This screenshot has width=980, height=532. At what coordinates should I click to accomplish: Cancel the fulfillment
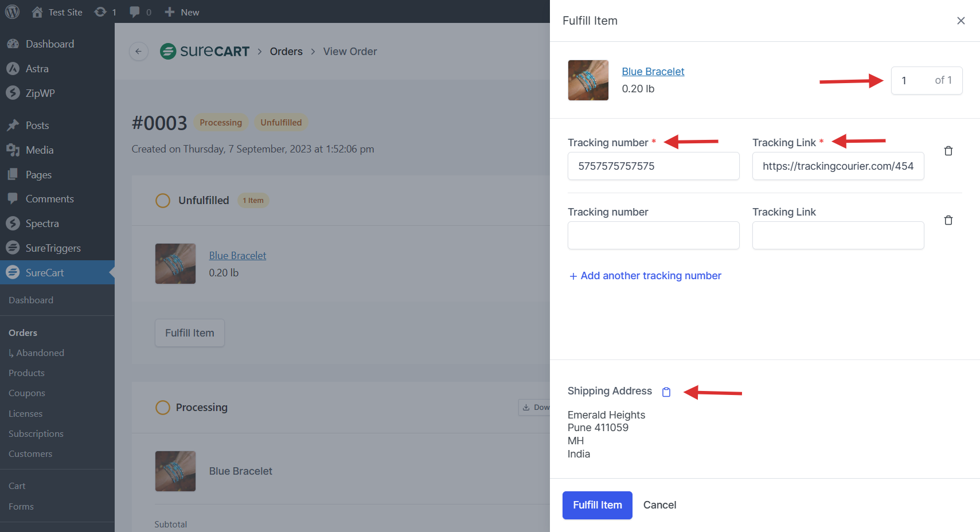659,505
